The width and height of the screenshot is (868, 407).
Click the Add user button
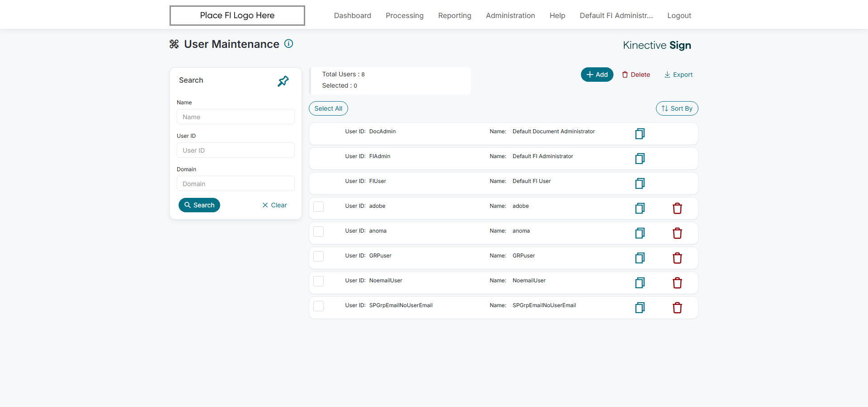click(597, 75)
